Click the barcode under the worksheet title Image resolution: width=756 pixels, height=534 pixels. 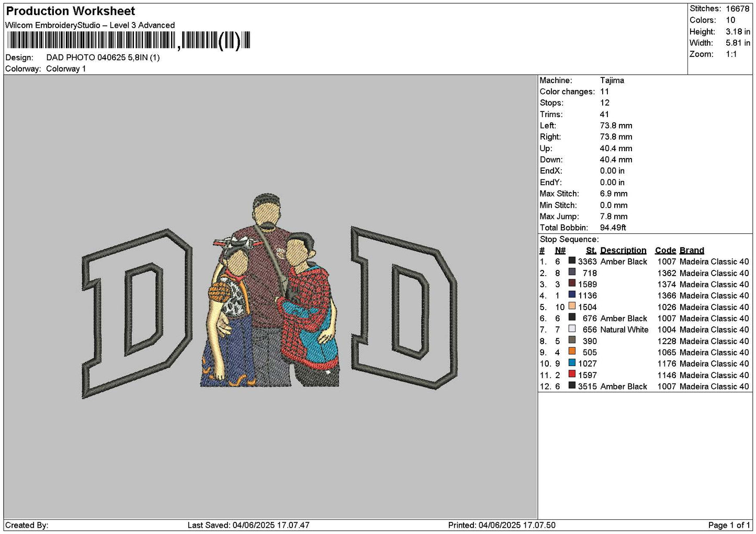click(x=129, y=40)
